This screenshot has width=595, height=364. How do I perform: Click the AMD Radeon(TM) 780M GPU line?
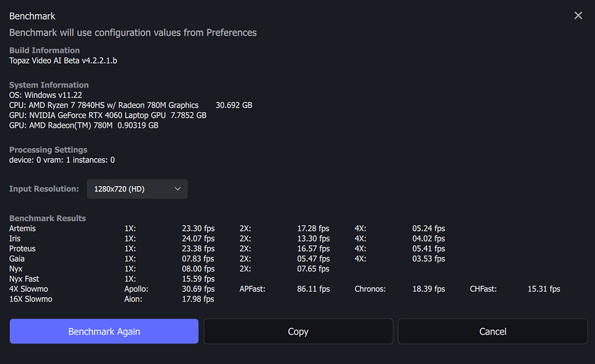point(83,125)
